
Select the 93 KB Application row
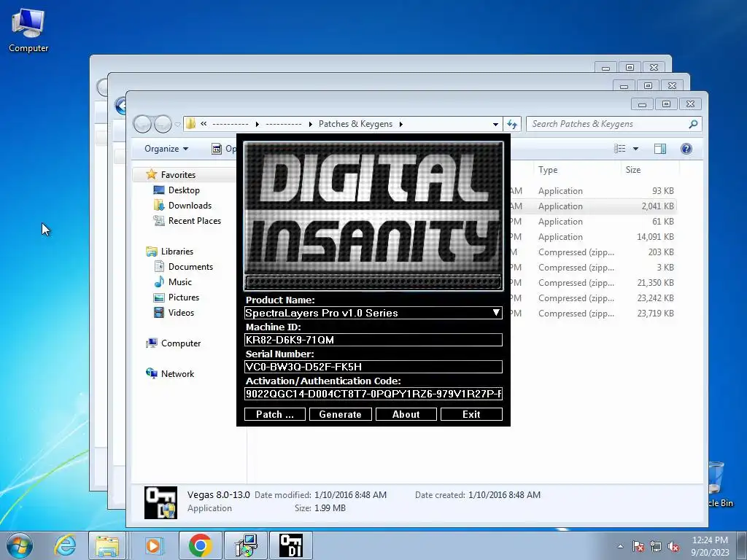(593, 191)
